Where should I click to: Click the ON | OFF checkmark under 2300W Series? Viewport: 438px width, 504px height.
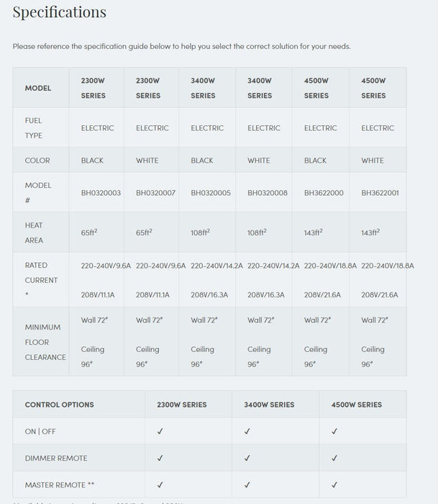pos(160,431)
